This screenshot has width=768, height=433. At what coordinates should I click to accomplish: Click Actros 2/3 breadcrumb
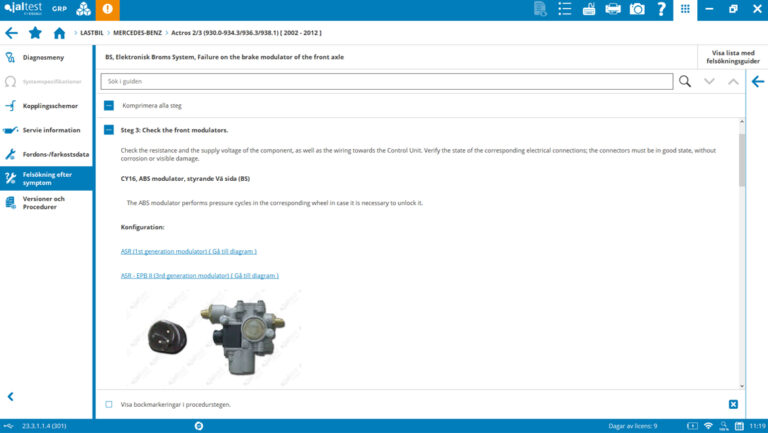point(246,33)
